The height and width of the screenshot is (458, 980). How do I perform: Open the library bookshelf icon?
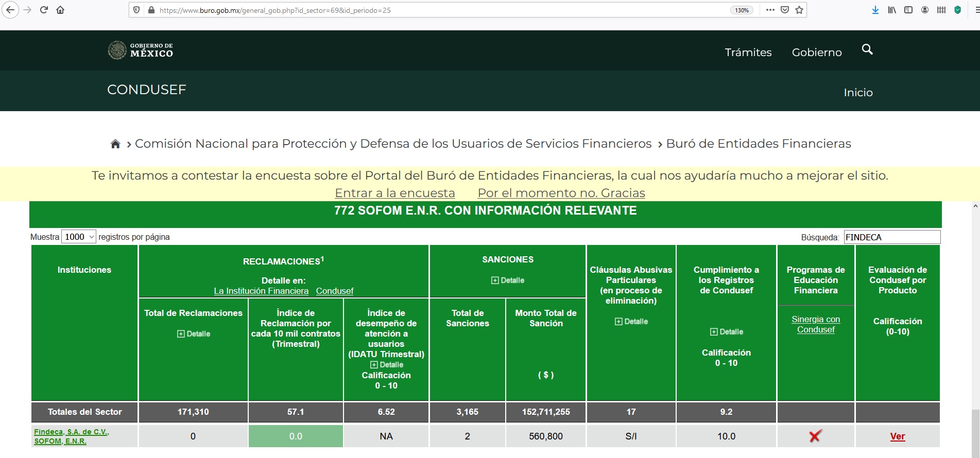coord(892,10)
